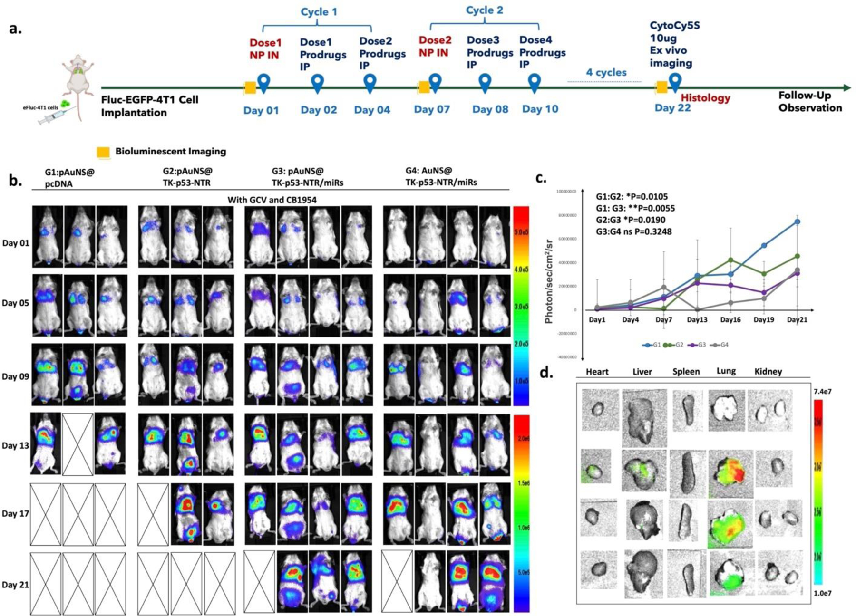Click the crossed-out box in G4 Day 21 row
856x616 pixels.
click(397, 582)
